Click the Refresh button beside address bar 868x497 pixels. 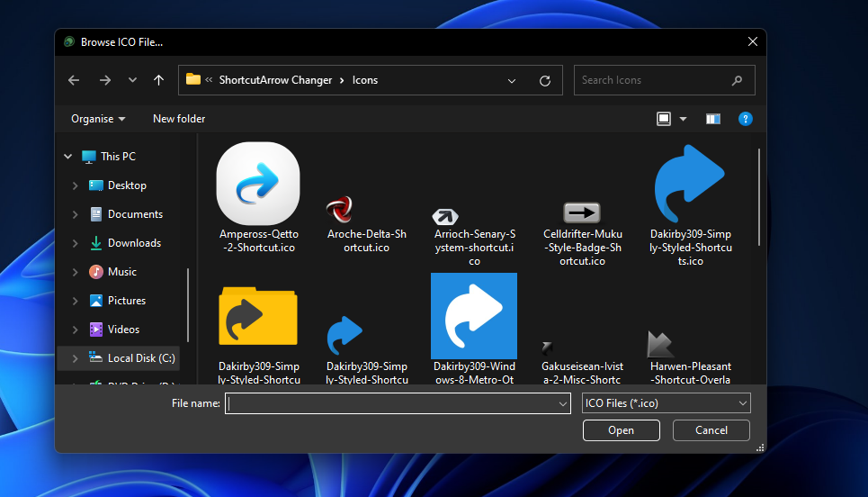click(544, 80)
